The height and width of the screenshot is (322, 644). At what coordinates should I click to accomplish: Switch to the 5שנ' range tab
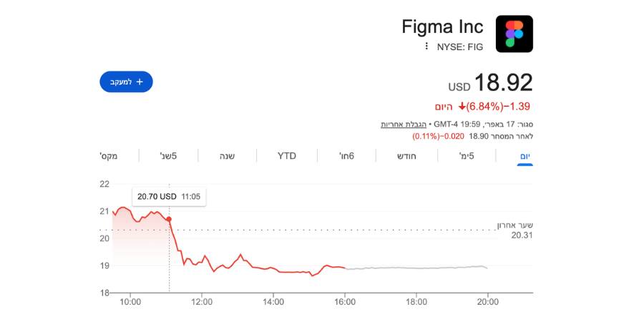point(167,156)
